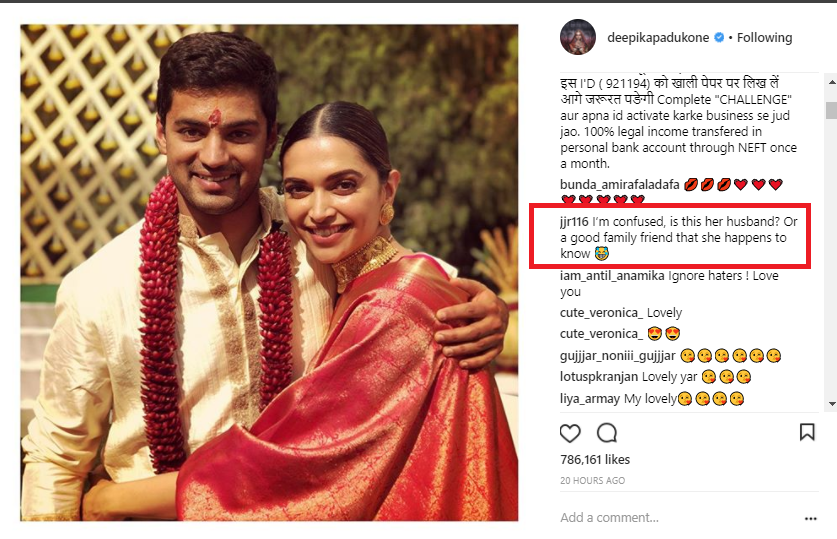
Task: Toggle the Following button
Action: 765,38
